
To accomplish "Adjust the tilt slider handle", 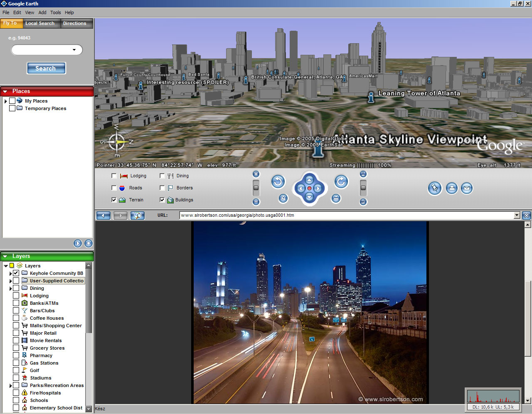I will click(x=363, y=188).
